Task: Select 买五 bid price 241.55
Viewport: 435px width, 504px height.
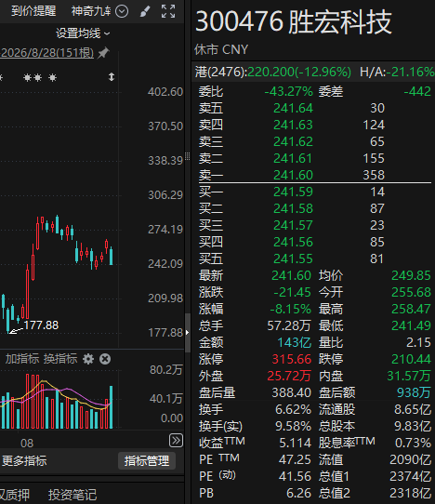Action: (293, 259)
